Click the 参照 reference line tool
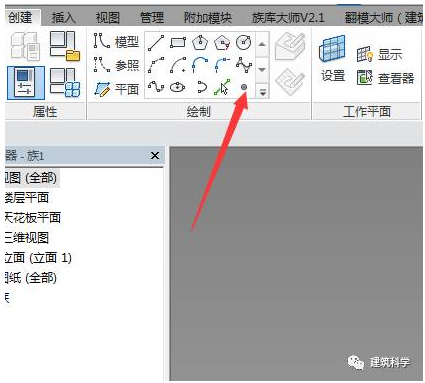 tap(116, 65)
